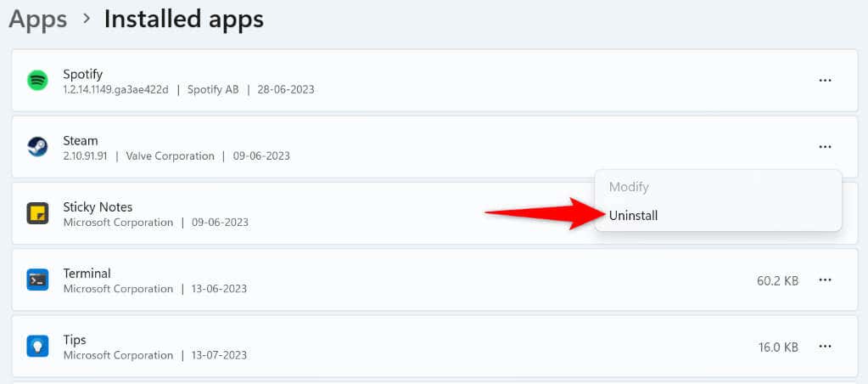This screenshot has height=384, width=868.
Task: Select Uninstall from the context menu
Action: point(633,216)
